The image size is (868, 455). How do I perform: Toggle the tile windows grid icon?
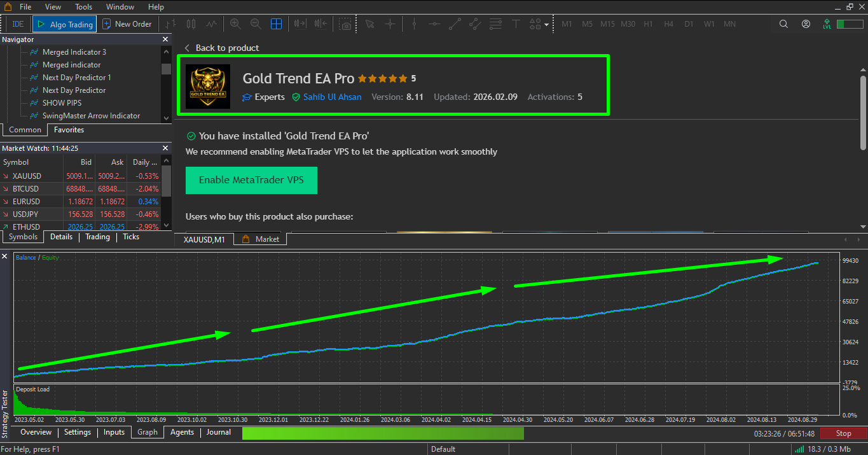[276, 24]
